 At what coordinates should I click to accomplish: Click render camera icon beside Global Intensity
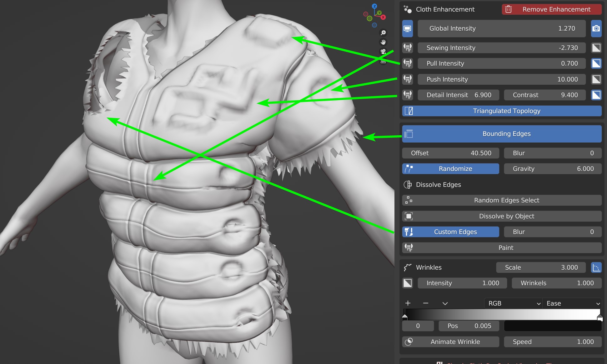(596, 28)
